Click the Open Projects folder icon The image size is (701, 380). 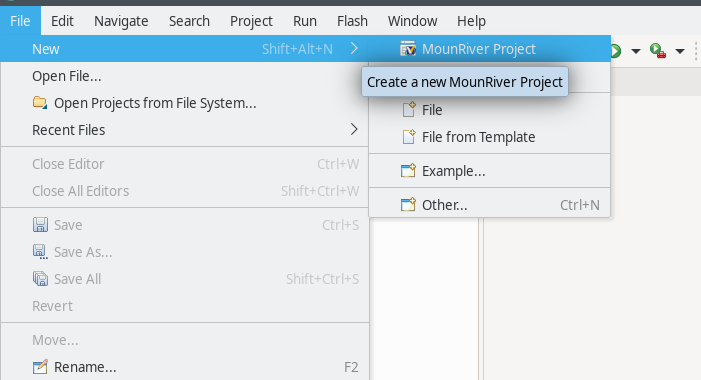(x=40, y=103)
